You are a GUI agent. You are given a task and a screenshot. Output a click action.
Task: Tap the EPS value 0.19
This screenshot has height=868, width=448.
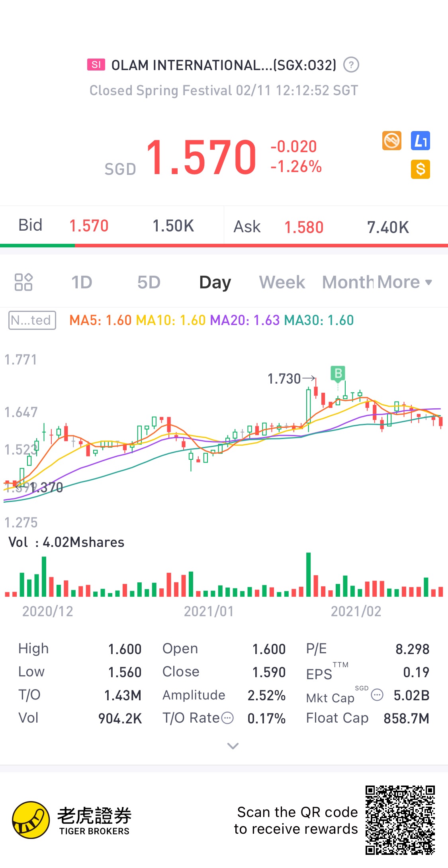click(x=416, y=672)
